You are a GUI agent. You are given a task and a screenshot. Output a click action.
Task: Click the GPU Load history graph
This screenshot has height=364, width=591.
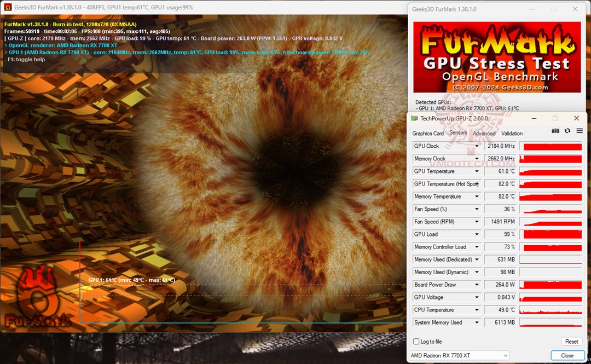pyautogui.click(x=551, y=234)
